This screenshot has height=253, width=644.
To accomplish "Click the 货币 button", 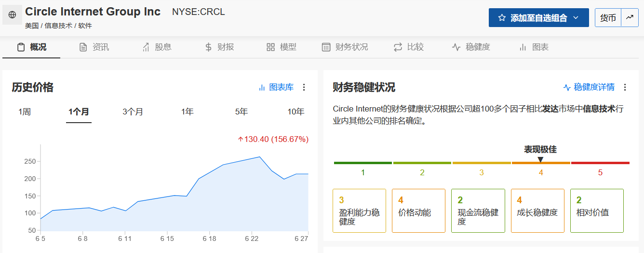I will tap(608, 18).
